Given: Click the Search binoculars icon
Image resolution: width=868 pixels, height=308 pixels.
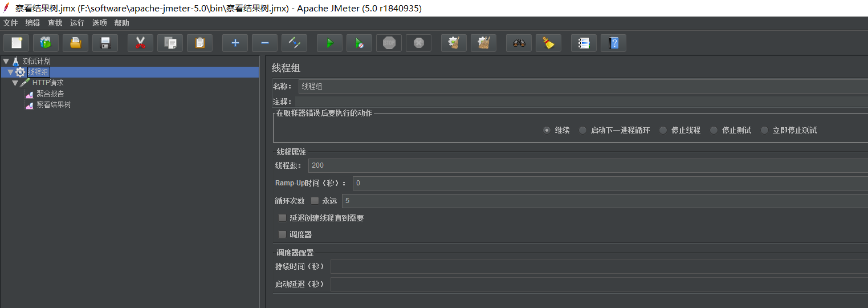Looking at the screenshot, I should (x=519, y=43).
